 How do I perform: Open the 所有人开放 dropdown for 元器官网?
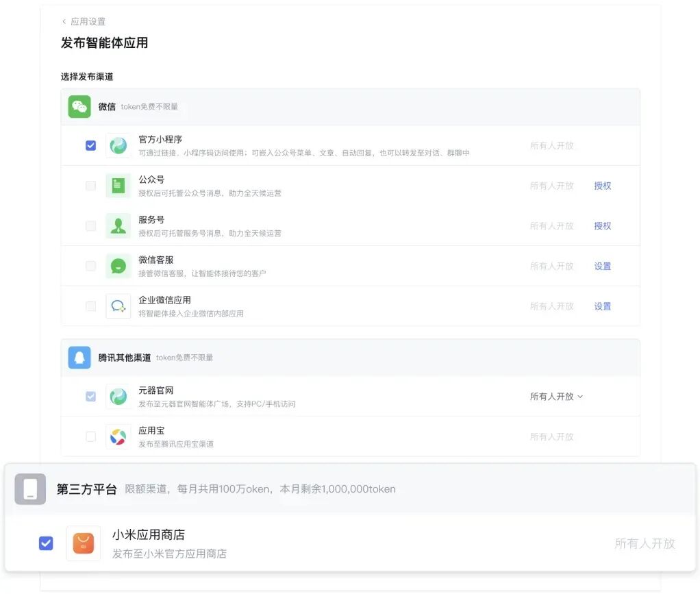[x=556, y=396]
